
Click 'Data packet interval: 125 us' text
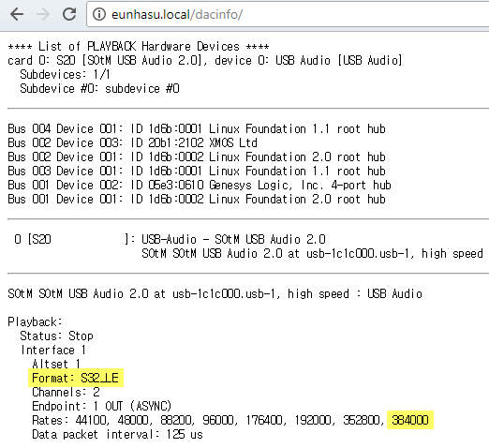click(117, 435)
